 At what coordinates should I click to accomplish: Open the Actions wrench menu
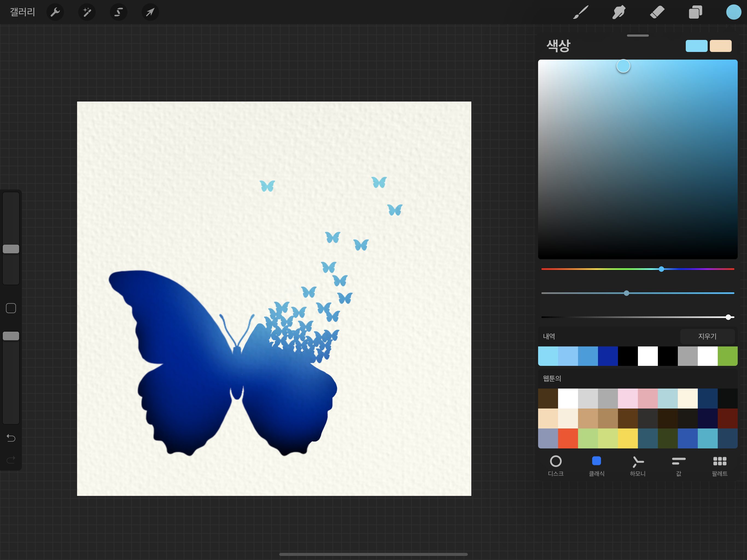55,12
